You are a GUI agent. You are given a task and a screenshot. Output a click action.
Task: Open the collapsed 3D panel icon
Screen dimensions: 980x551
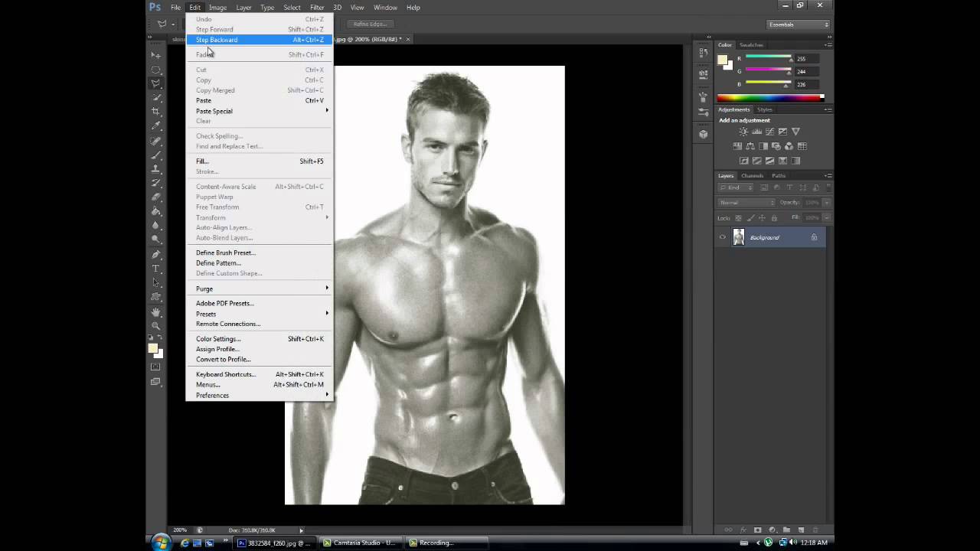click(703, 134)
